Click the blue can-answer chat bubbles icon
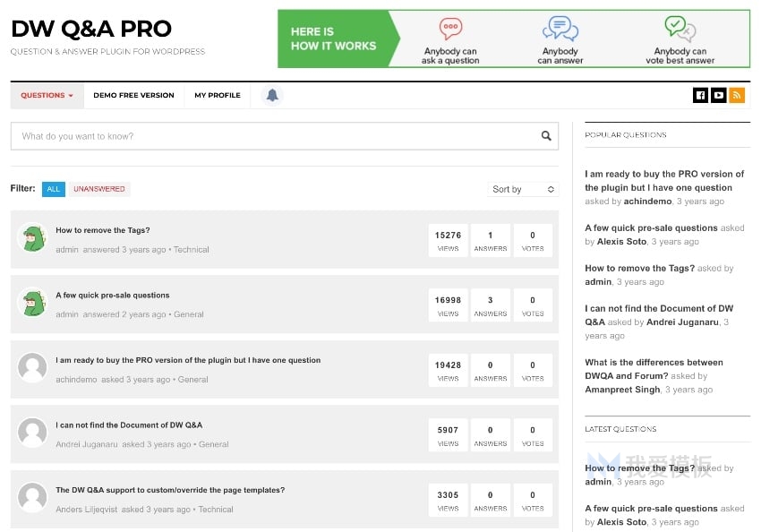The width and height of the screenshot is (761, 532). [560, 28]
